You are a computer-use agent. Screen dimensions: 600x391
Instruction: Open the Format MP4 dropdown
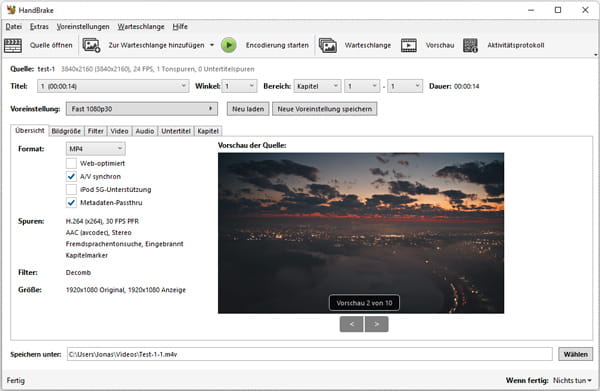96,148
